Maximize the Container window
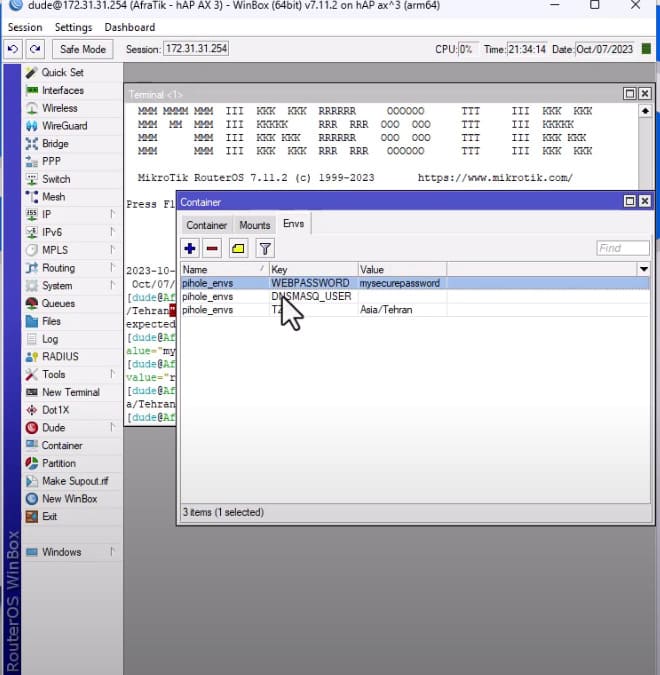The height and width of the screenshot is (675, 660). coord(630,201)
